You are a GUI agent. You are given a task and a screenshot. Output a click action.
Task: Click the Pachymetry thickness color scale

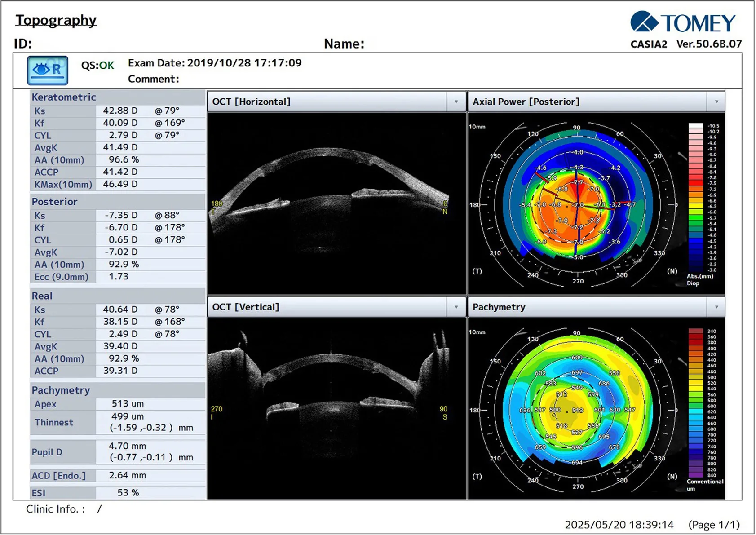696,403
